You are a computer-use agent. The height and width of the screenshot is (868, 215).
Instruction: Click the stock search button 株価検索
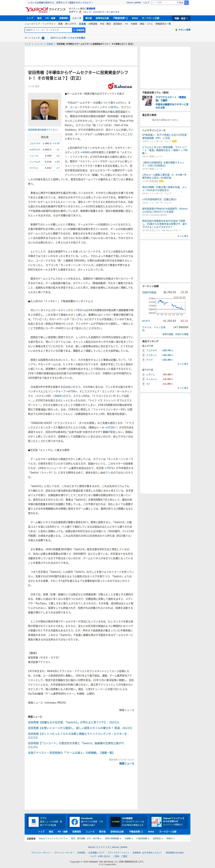coord(79,30)
